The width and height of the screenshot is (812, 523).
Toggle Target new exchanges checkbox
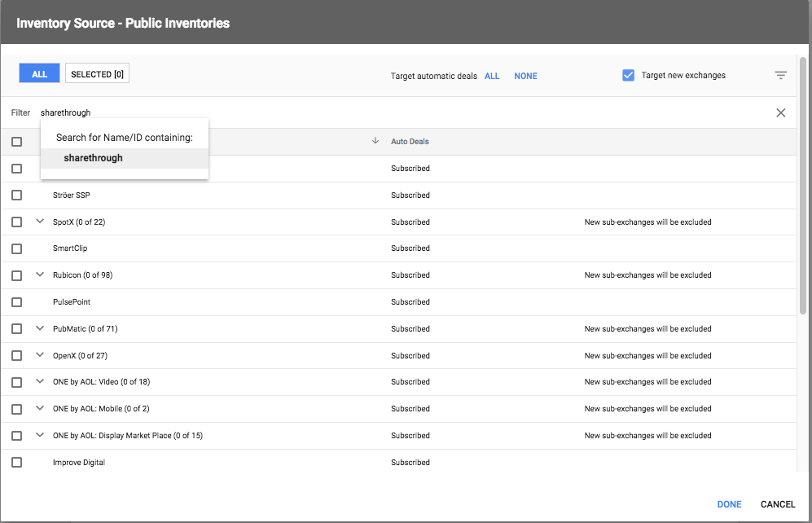tap(628, 76)
